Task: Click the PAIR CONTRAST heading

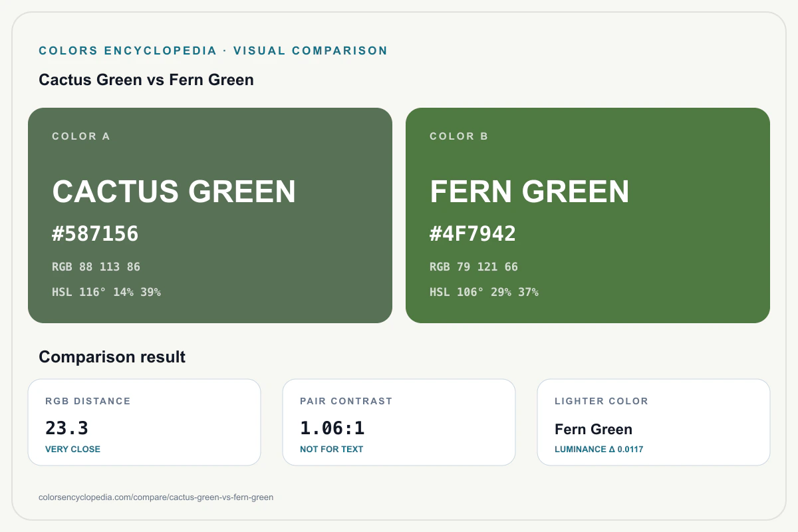Action: click(x=346, y=401)
